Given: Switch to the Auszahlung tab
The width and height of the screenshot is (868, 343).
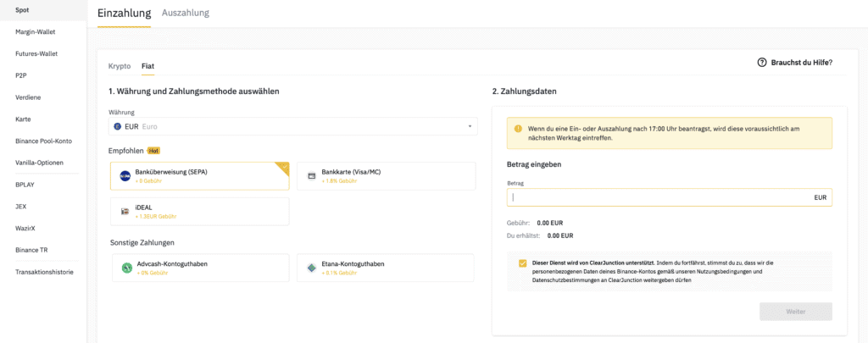Looking at the screenshot, I should coord(186,13).
